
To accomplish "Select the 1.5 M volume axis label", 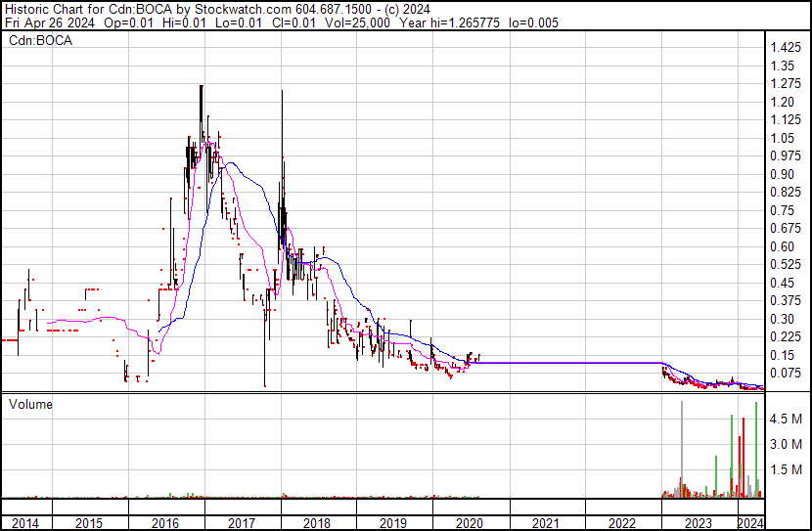I will pyautogui.click(x=786, y=470).
